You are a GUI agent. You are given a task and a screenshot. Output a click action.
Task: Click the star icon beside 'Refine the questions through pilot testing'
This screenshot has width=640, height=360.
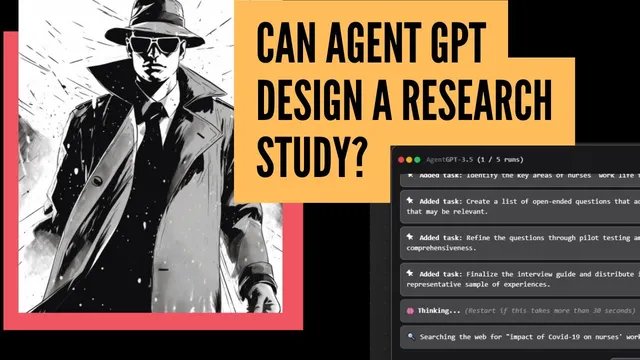point(410,237)
